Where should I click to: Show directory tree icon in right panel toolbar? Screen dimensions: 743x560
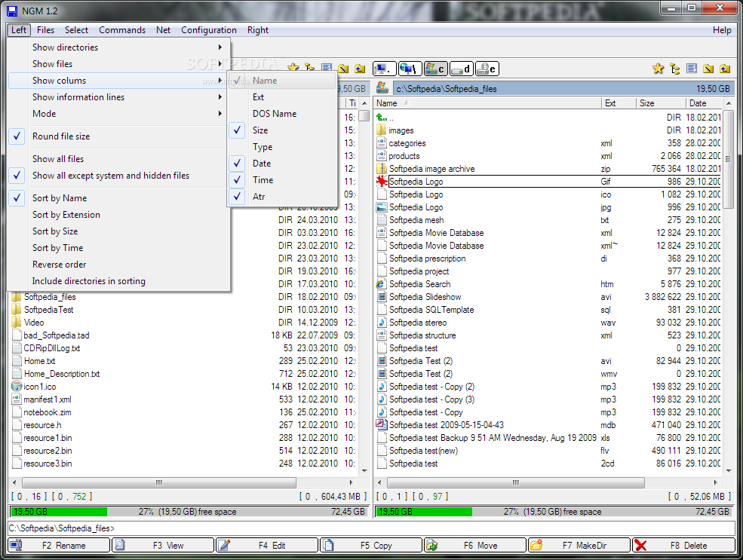coord(675,69)
